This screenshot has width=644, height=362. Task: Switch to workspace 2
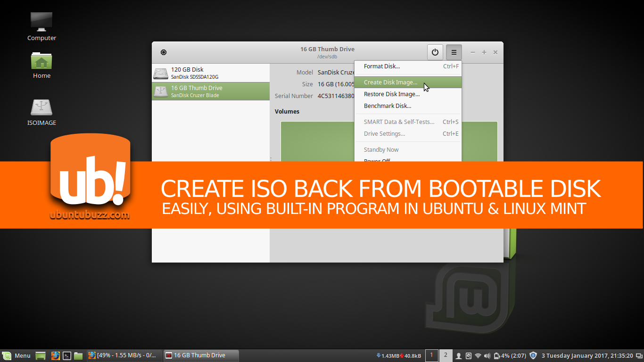coord(446,355)
